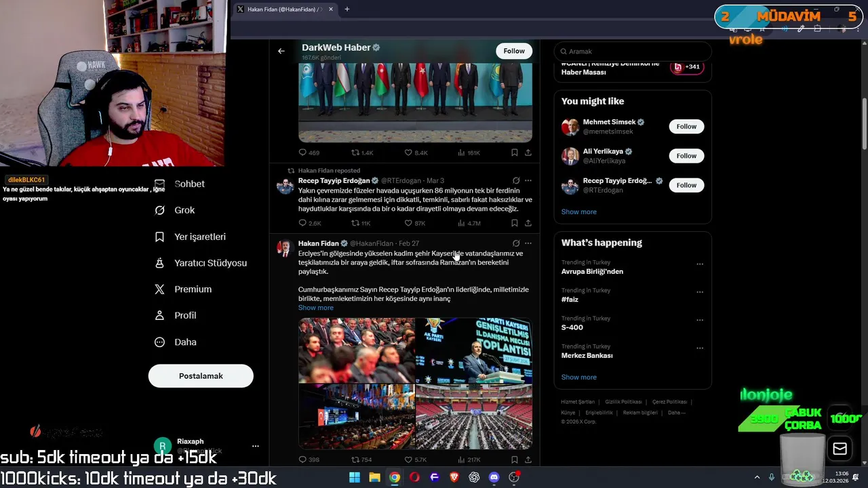The width and height of the screenshot is (868, 488).
Task: Click the Postalamak button
Action: click(201, 376)
